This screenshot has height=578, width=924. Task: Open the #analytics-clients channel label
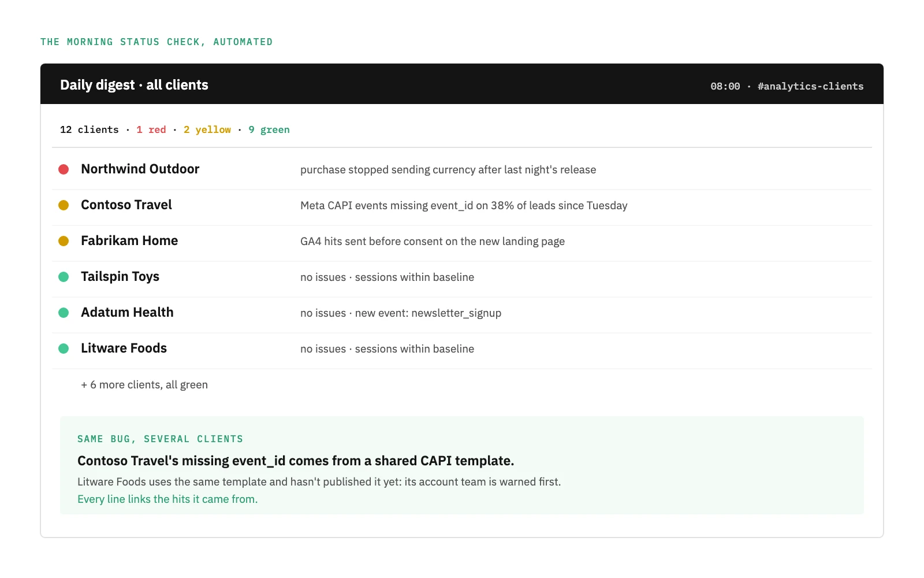811,86
